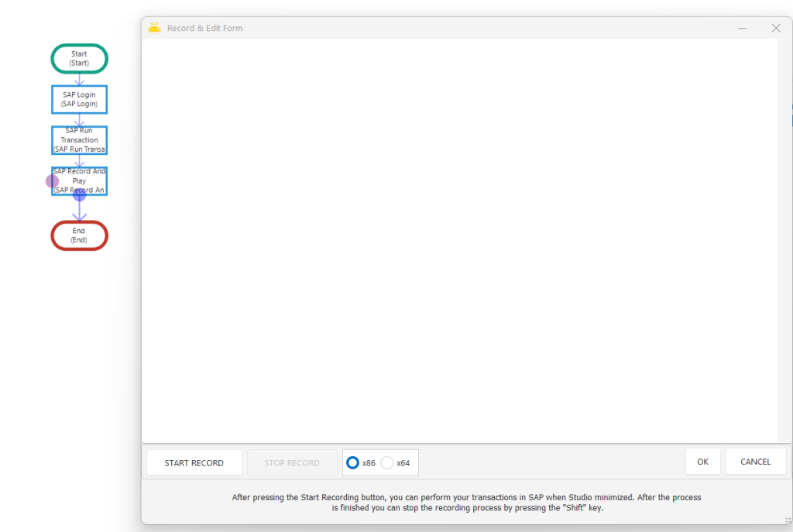Click the purple connector dot on the workflow
The width and height of the screenshot is (793, 532).
click(x=52, y=181)
